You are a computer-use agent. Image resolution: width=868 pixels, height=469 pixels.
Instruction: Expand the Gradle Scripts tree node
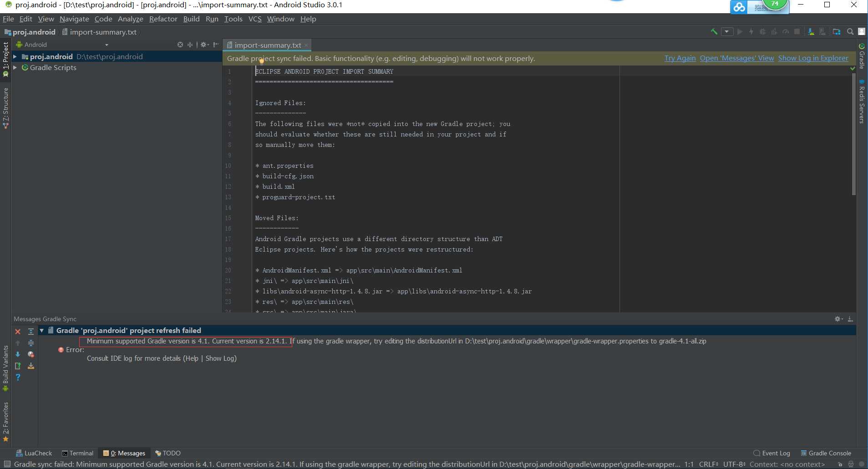pos(15,67)
